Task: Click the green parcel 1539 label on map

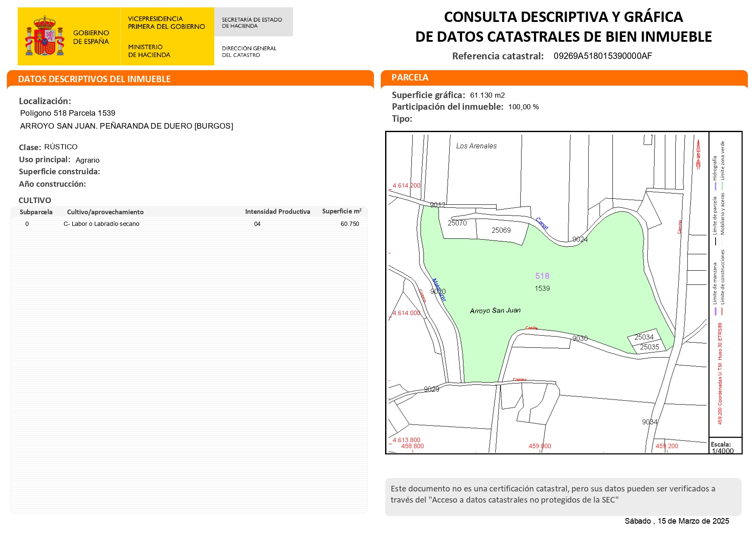Action: coord(542,288)
